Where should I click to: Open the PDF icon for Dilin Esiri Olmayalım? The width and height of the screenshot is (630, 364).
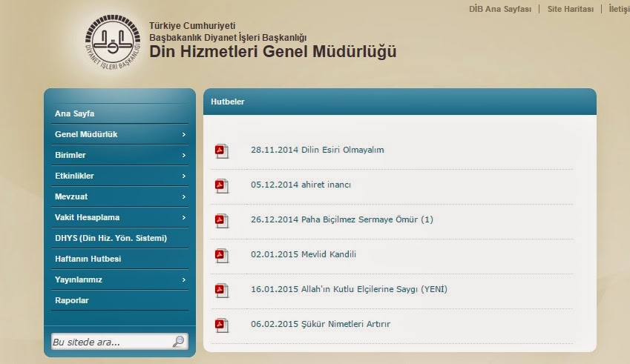click(221, 151)
